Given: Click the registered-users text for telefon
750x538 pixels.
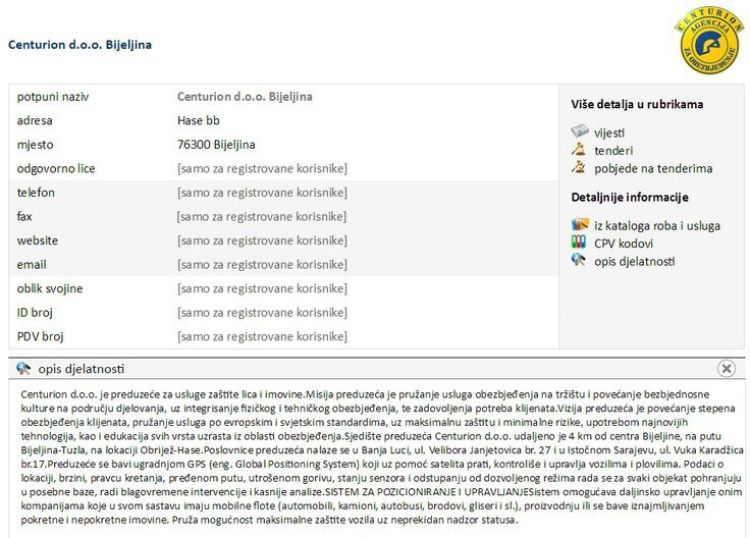Looking at the screenshot, I should 262,192.
